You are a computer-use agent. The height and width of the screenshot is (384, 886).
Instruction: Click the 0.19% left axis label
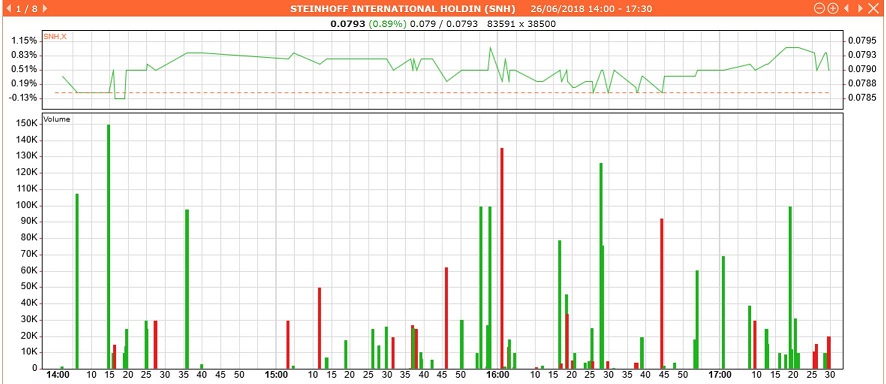click(x=24, y=84)
